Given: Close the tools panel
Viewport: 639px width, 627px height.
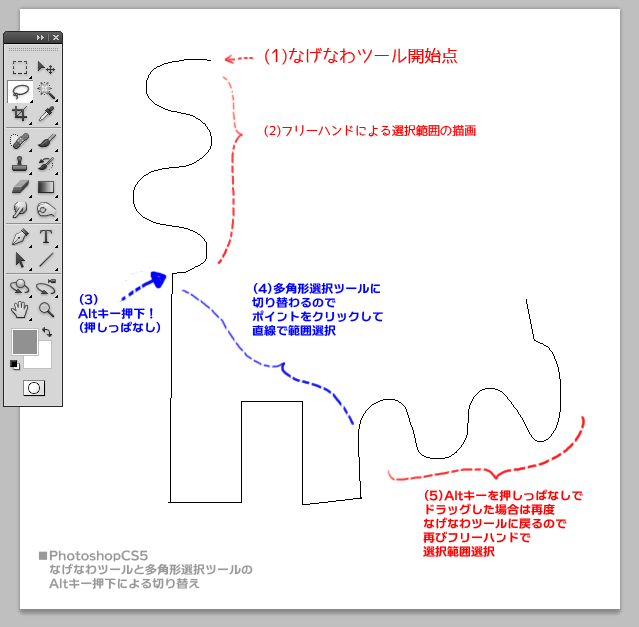Looking at the screenshot, I should (x=56, y=37).
